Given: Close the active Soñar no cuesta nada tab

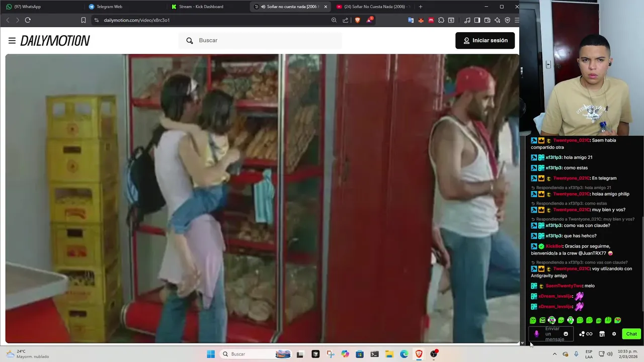Looking at the screenshot, I should pos(326,7).
